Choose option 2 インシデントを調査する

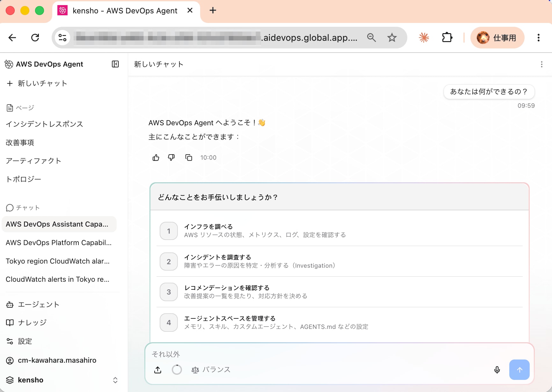click(x=339, y=261)
